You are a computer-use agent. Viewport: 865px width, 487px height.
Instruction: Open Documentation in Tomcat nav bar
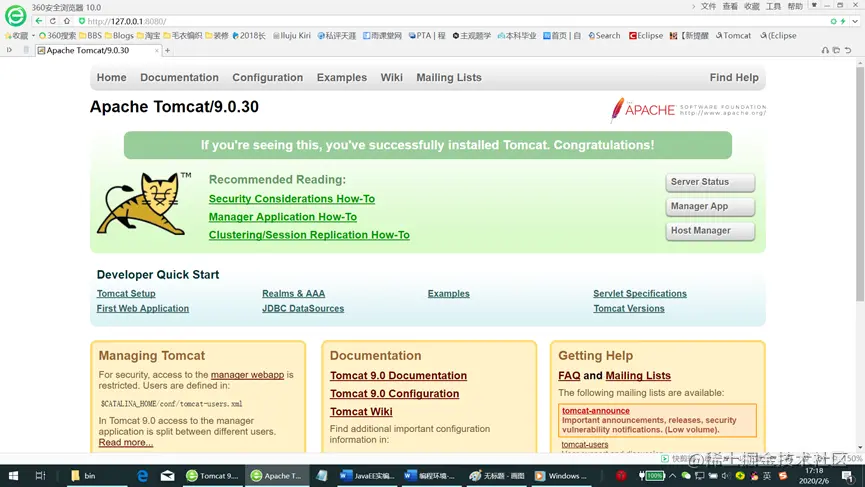[x=179, y=78]
